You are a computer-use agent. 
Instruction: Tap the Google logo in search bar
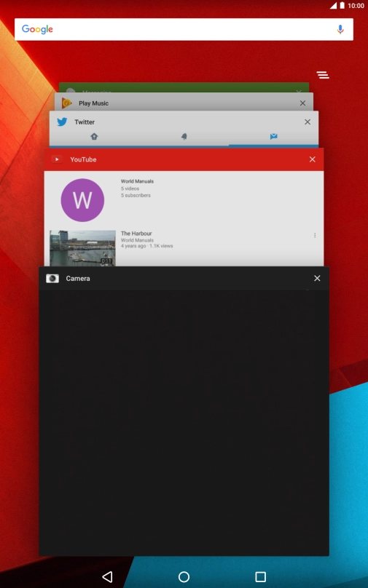tap(37, 29)
